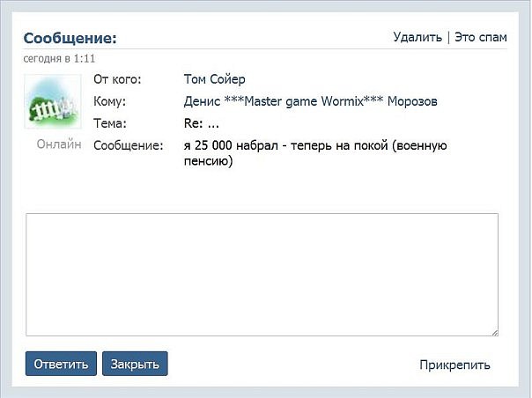This screenshot has height=398, width=532.
Task: Click the Кому: field label
Action: tap(109, 101)
